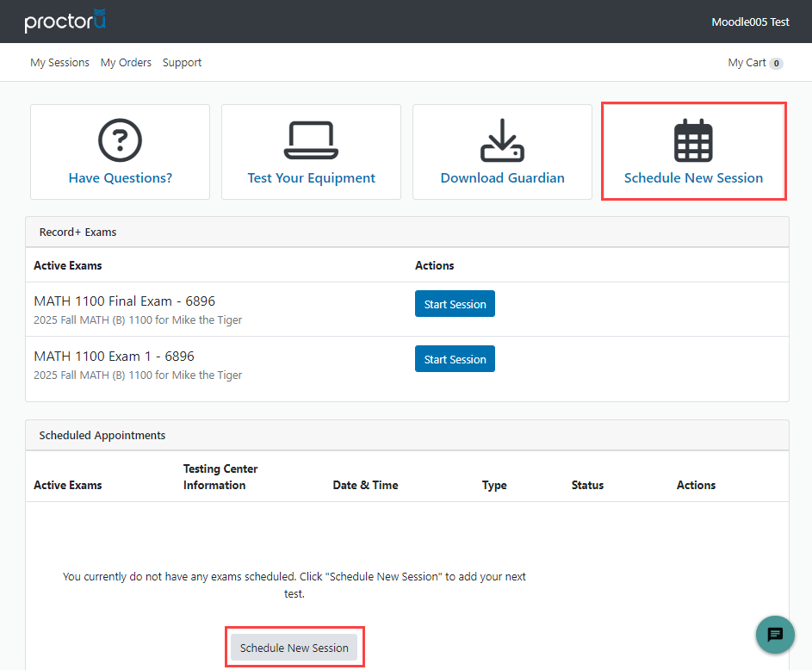Open the chat bubble in bottom right corner

click(774, 635)
